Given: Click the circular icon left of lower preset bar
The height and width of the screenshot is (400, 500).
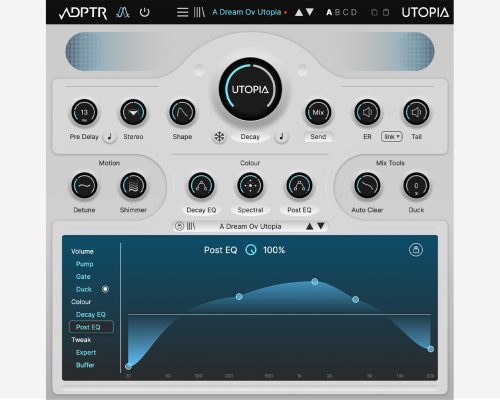Looking at the screenshot, I should pyautogui.click(x=179, y=226).
